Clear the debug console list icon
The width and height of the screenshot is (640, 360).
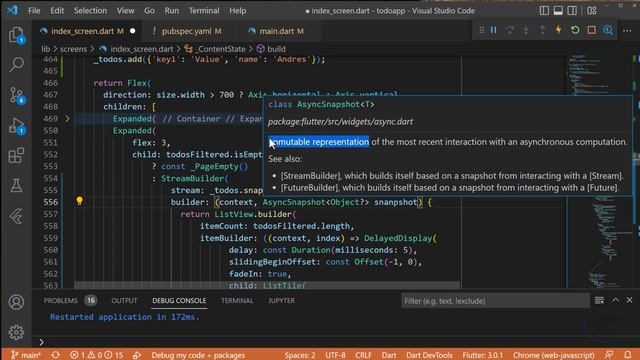[x=599, y=301]
